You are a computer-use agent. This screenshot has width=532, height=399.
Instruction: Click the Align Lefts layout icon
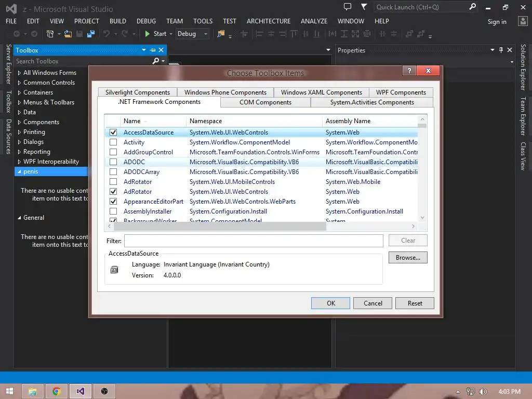(x=260, y=34)
